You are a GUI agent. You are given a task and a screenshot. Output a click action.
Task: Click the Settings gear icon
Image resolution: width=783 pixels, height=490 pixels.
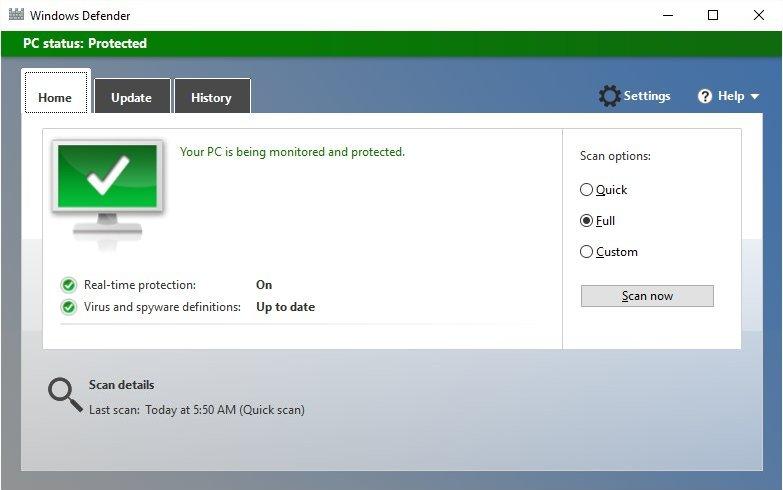[610, 96]
